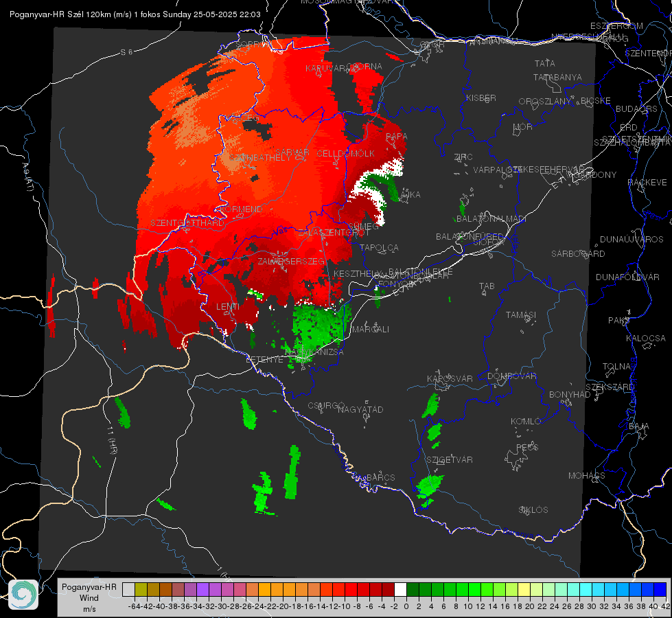Click the TAB city label
Viewport: 672px width, 618px height.
(487, 286)
